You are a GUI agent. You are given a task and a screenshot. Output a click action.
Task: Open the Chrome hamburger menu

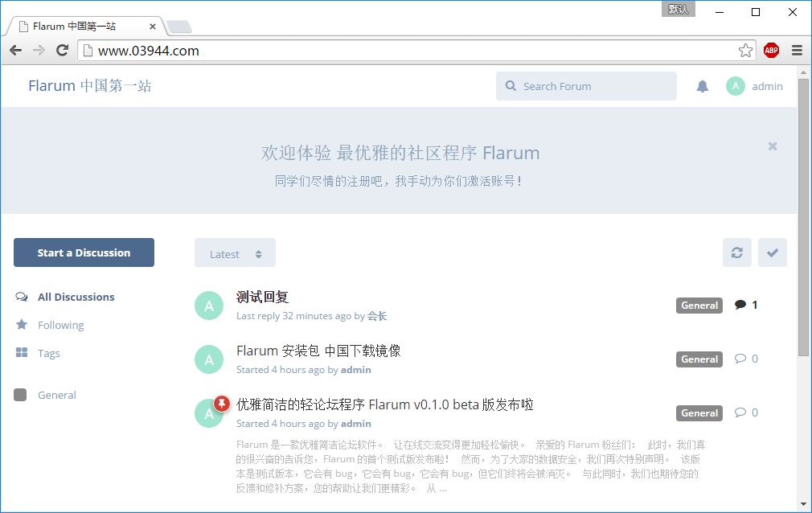click(x=797, y=51)
